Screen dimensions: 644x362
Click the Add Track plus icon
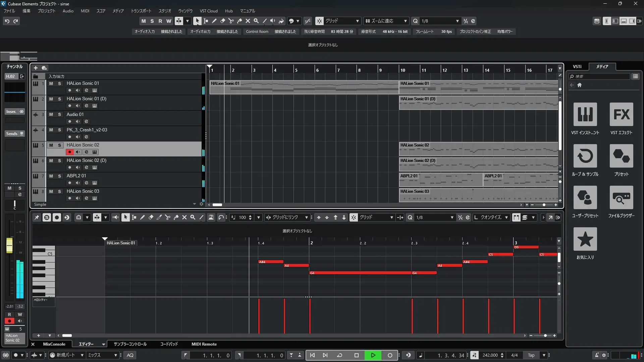(x=36, y=68)
